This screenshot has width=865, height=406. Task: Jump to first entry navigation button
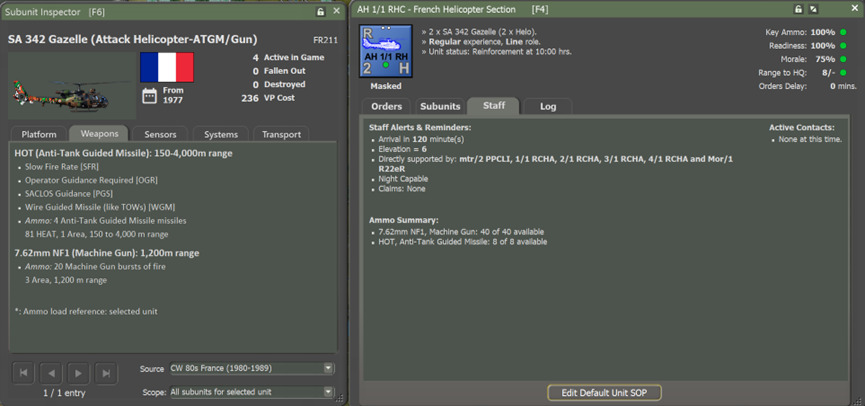point(23,373)
